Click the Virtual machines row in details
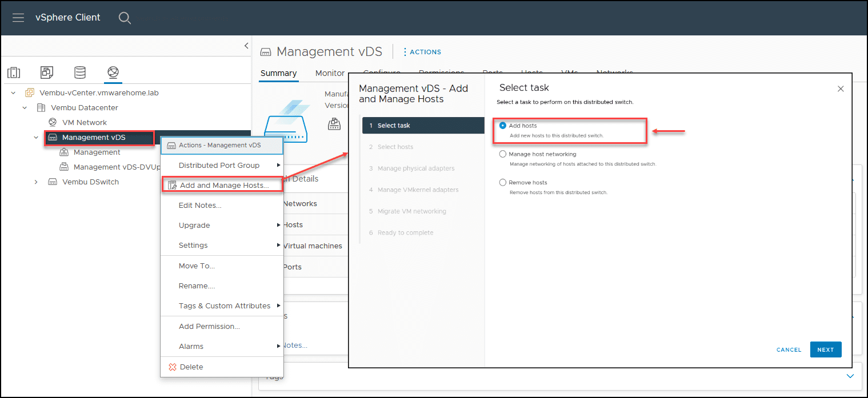868x398 pixels. pos(313,246)
